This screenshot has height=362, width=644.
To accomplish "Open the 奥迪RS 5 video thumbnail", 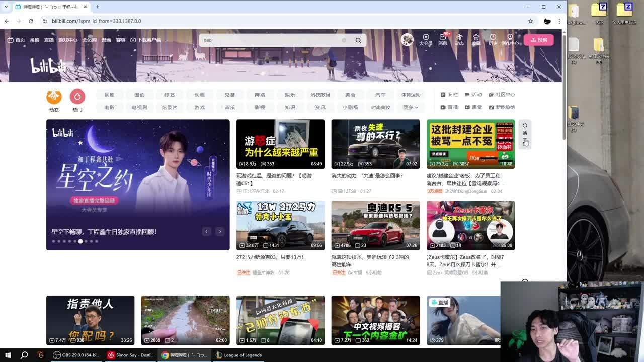I will point(375,225).
